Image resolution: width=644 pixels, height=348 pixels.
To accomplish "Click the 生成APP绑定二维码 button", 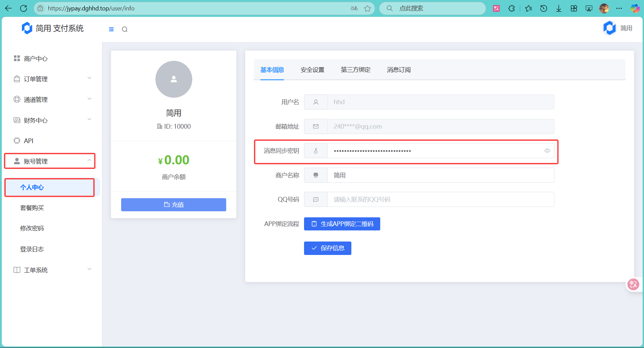I will pyautogui.click(x=342, y=224).
